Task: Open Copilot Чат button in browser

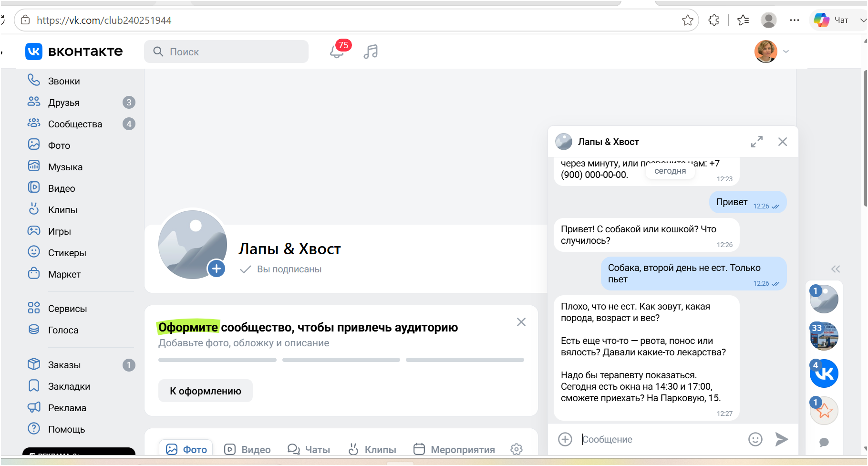Action: 831,20
